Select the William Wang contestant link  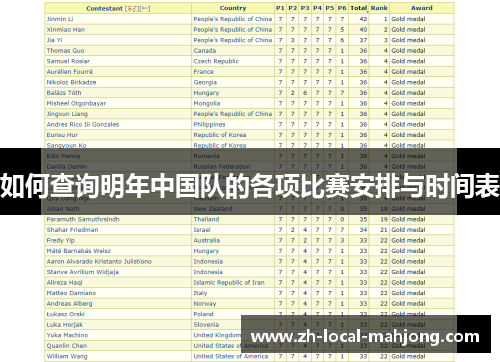[67, 356]
